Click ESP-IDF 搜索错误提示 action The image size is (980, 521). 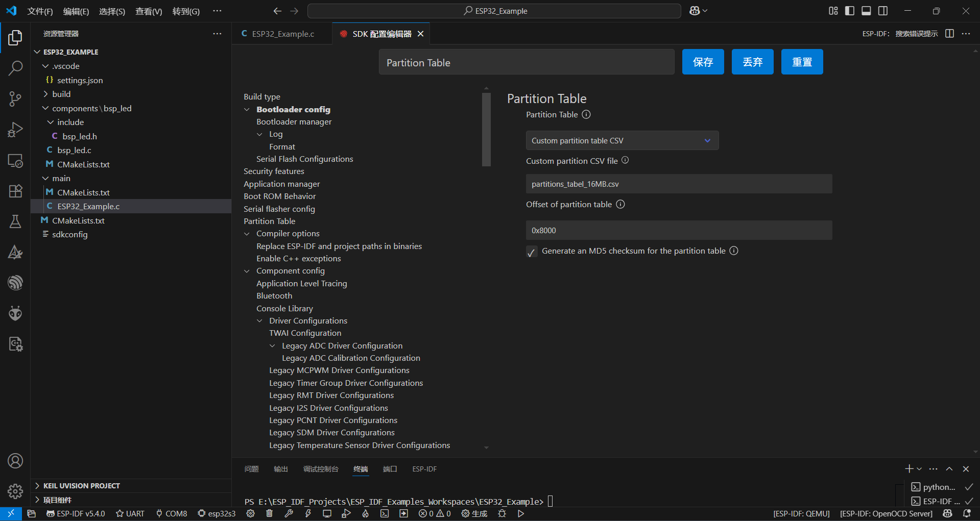[900, 34]
